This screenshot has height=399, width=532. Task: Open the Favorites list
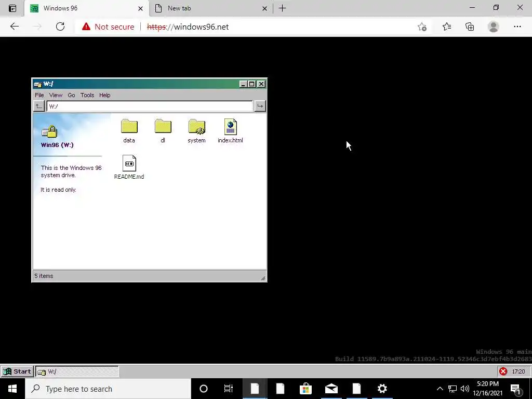pyautogui.click(x=446, y=26)
